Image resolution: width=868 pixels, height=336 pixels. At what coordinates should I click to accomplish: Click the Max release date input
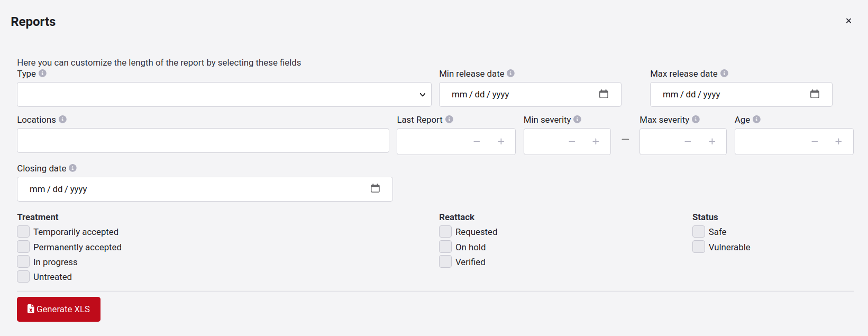pos(741,94)
